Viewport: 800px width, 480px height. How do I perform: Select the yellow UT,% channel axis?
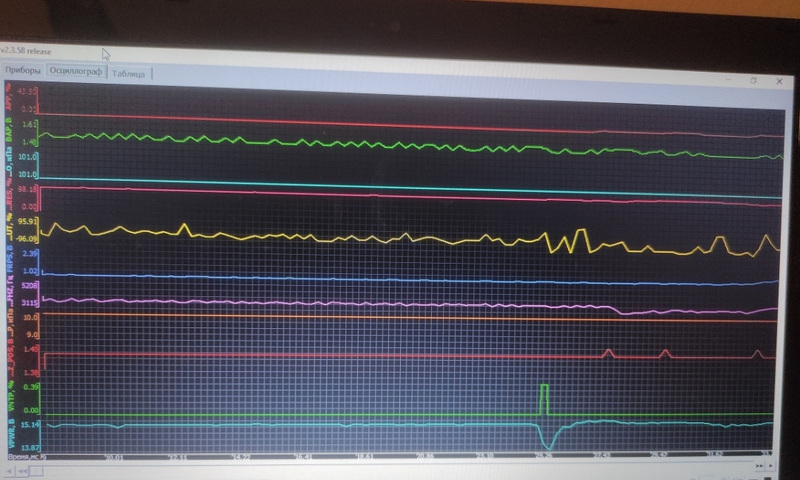tap(8, 229)
